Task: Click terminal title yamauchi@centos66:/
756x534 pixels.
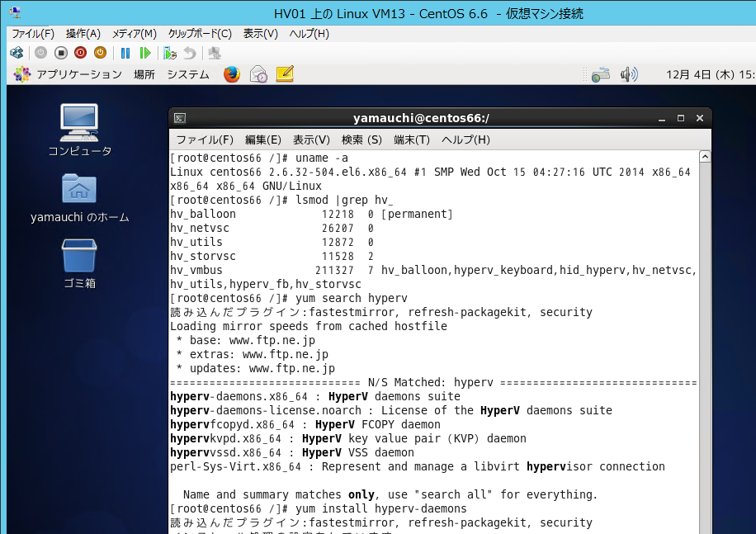Action: 421,118
